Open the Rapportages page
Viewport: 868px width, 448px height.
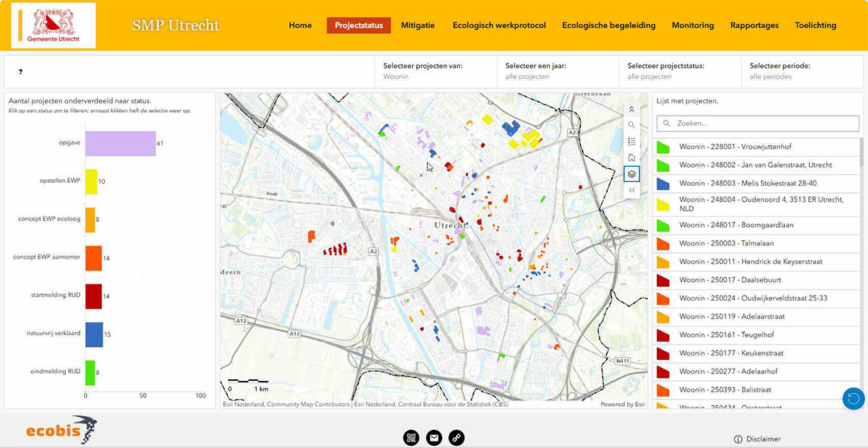[x=754, y=25]
